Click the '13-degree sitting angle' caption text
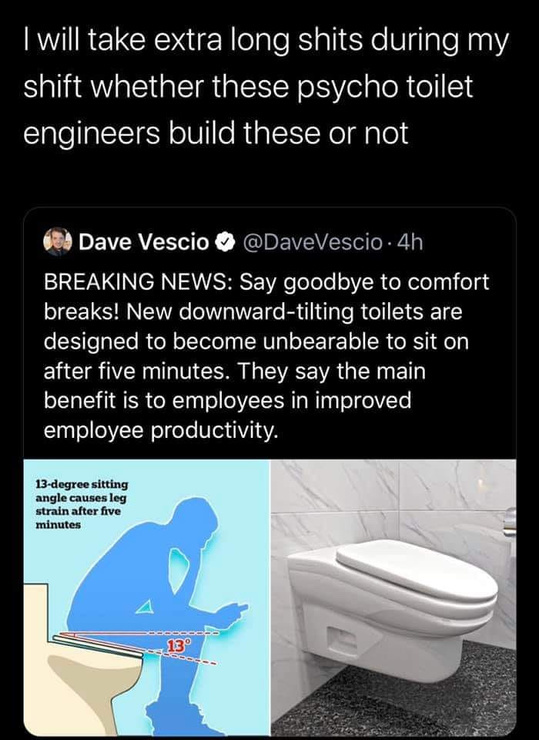The image size is (539, 740). [82, 504]
